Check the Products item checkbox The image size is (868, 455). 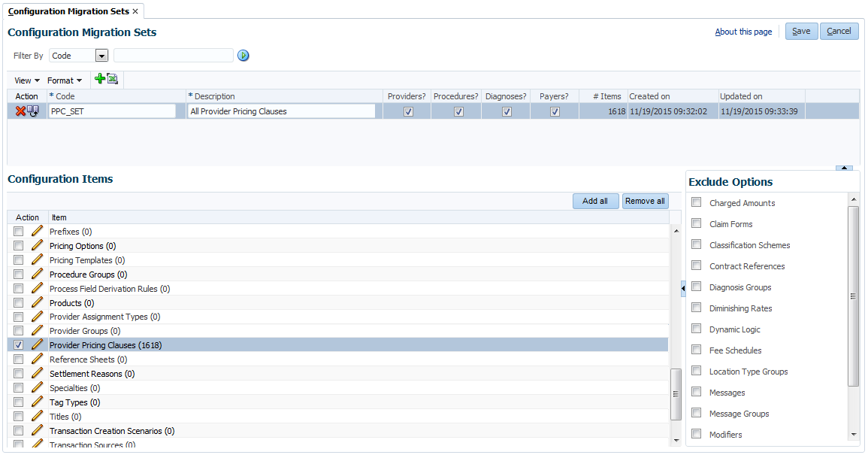[18, 302]
